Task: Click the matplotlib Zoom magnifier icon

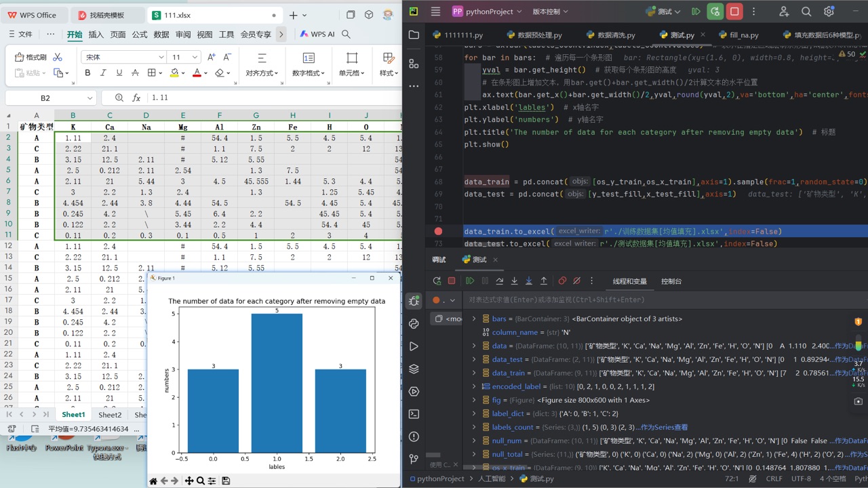Action: pos(201,481)
